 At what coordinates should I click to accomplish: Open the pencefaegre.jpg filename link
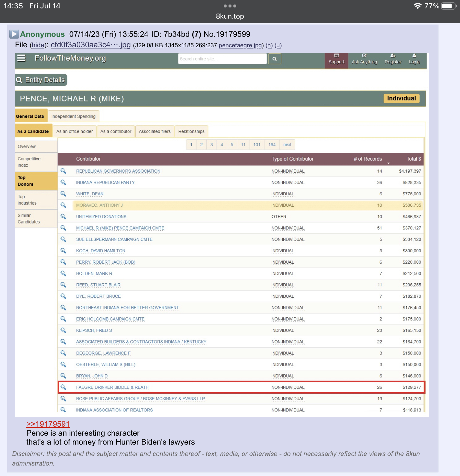point(240,45)
